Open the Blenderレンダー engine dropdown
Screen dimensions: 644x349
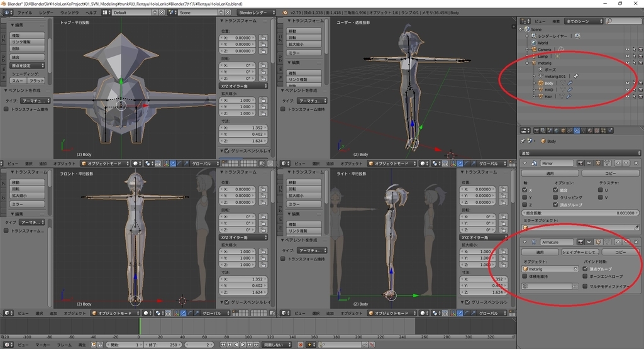coord(255,13)
